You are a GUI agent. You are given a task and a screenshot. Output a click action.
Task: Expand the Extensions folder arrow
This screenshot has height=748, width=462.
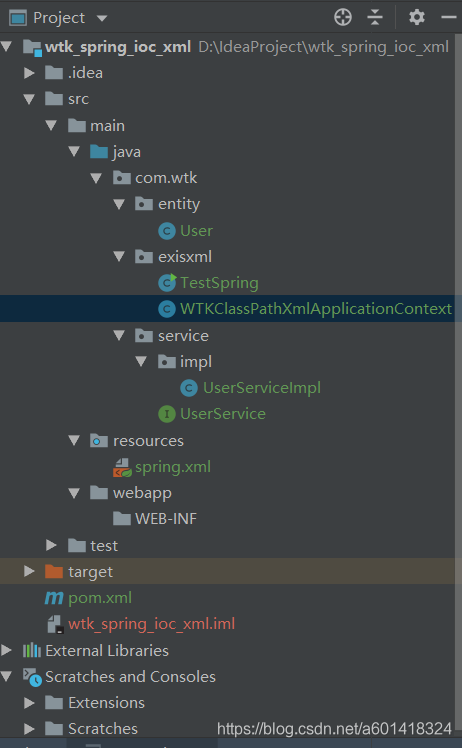[29, 702]
